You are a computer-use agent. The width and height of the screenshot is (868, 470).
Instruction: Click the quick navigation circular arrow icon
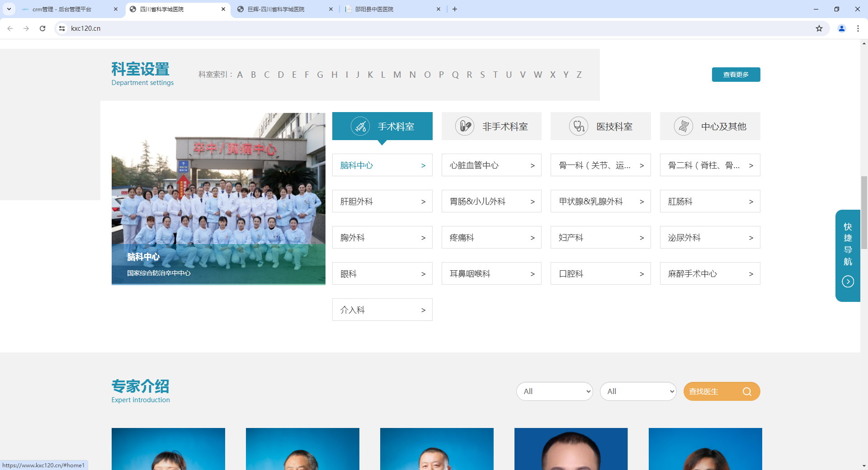click(848, 282)
